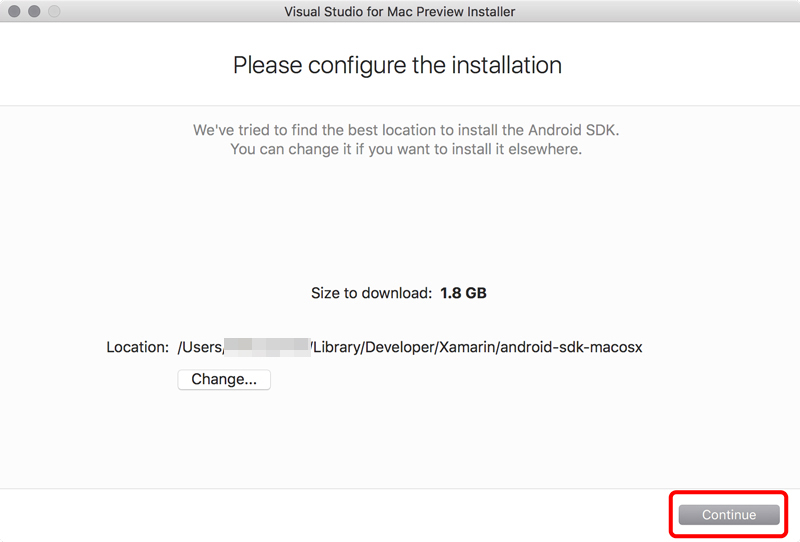The image size is (800, 542).
Task: Click the Visual Studio for Mac Preview Installer title
Action: [x=399, y=11]
